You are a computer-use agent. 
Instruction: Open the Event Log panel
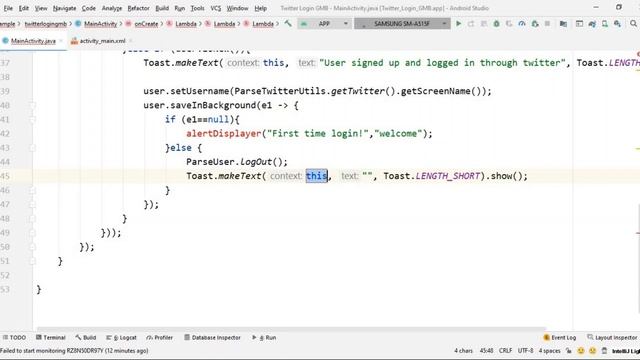(x=560, y=338)
